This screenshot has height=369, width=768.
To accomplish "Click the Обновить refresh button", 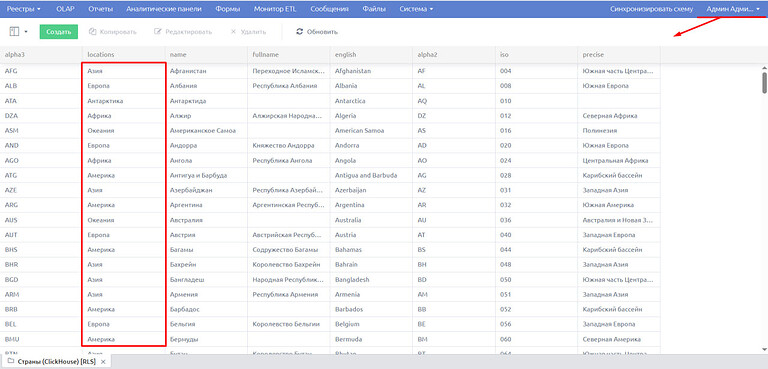I will pyautogui.click(x=317, y=32).
